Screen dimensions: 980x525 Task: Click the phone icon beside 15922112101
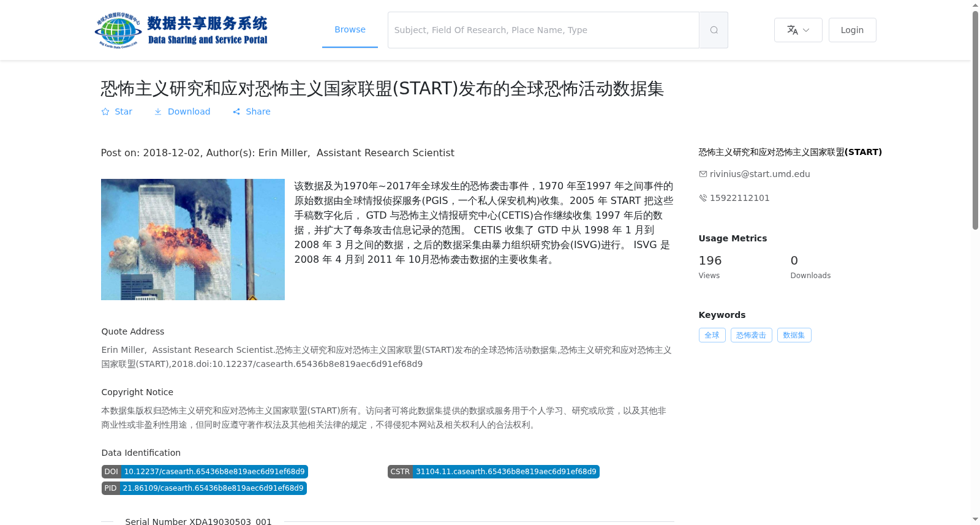tap(703, 198)
